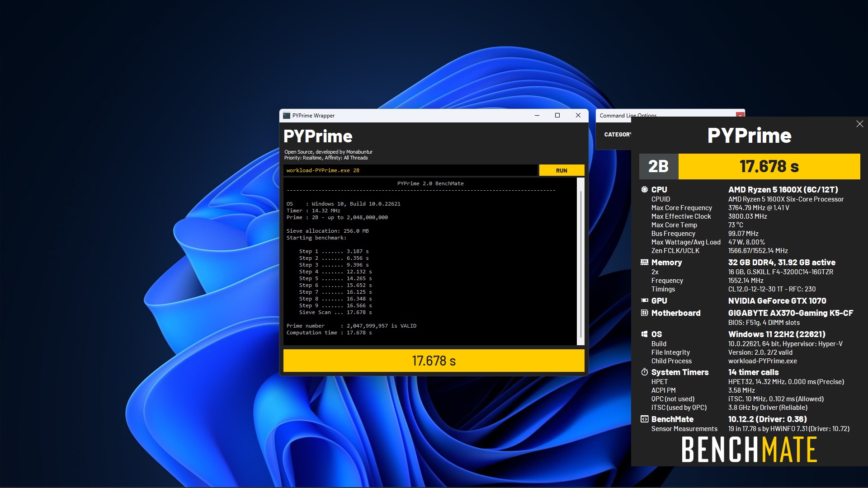
Task: Click Max Core Frequency value 3764.79 MHz
Action: click(x=759, y=208)
